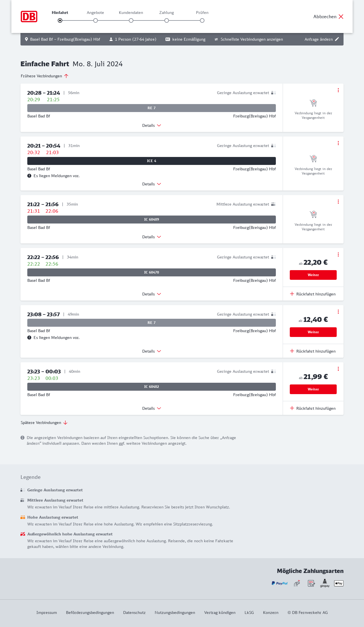Select the Angebote progress step circle

(96, 20)
